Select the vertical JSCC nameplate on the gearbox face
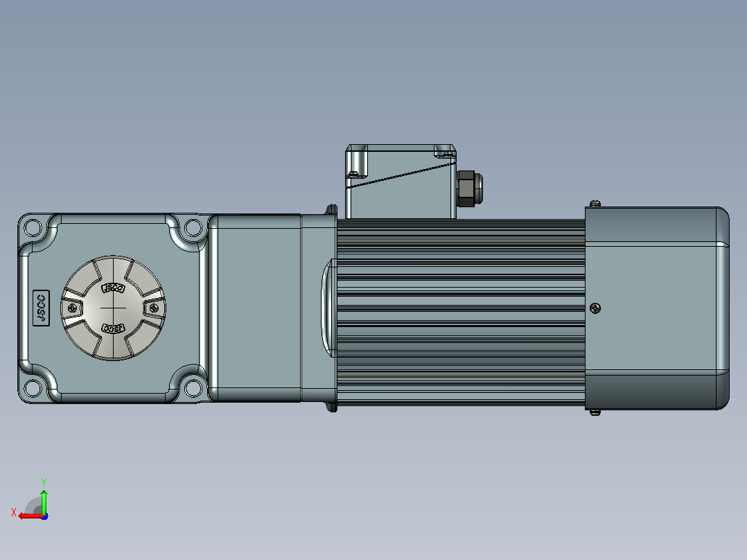Image resolution: width=747 pixels, height=560 pixels. [x=41, y=308]
